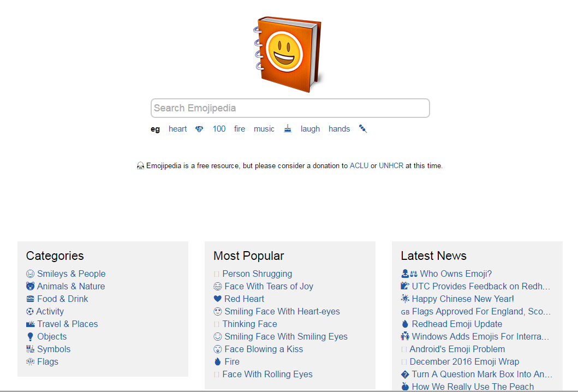This screenshot has width=578, height=392.
Task: Click the family icon beside Windows Adds Emojis
Action: coord(405,337)
